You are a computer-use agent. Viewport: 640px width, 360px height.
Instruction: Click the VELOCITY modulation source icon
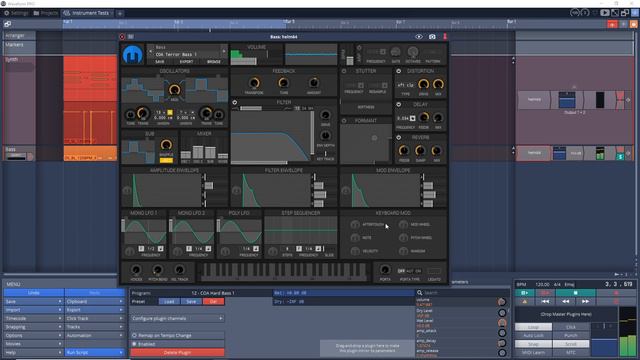(x=355, y=251)
